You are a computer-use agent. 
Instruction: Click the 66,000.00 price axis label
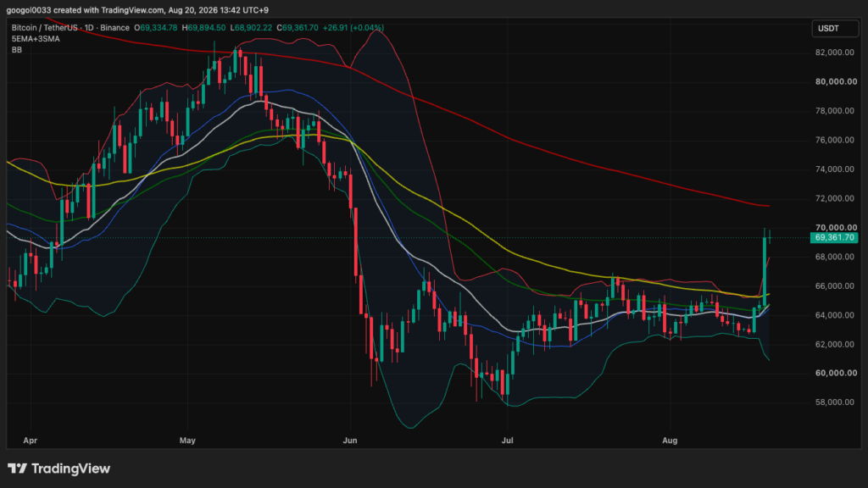835,286
